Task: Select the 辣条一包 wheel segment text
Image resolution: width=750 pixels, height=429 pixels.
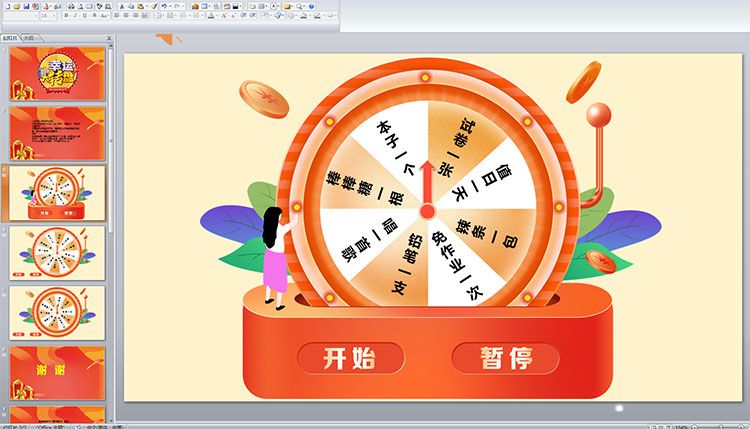Action: click(487, 234)
